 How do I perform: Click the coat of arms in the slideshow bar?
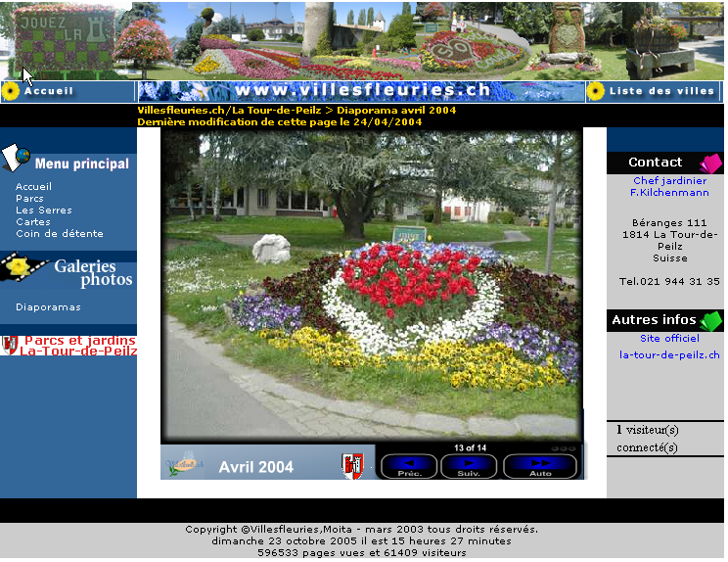pos(353,466)
